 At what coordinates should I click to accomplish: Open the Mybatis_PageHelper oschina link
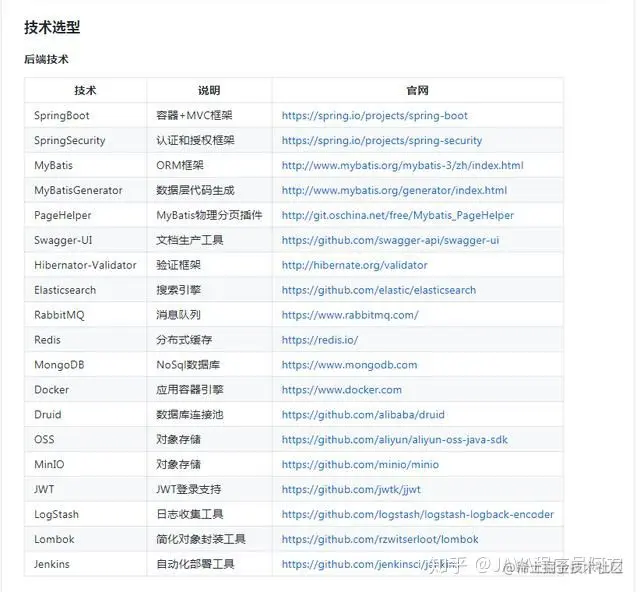398,215
